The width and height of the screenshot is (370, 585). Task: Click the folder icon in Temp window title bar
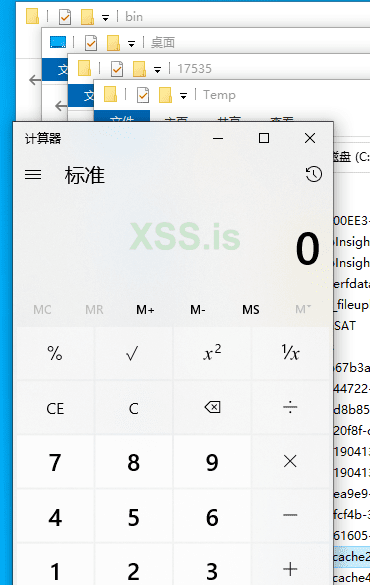point(111,94)
